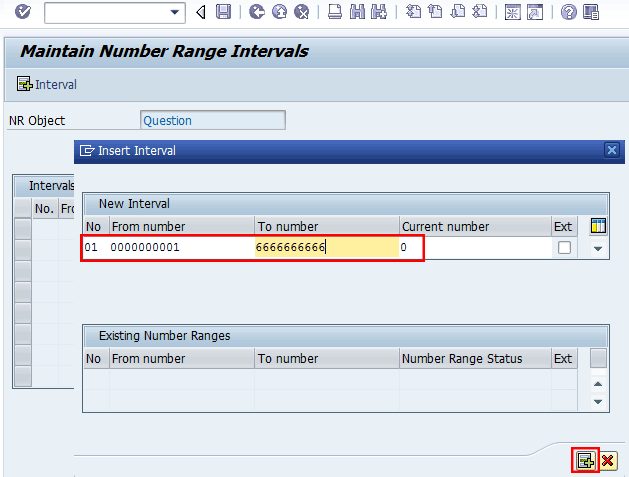Click scroll up arrow in Existing Number Ranges
The image size is (629, 477).
point(598,384)
